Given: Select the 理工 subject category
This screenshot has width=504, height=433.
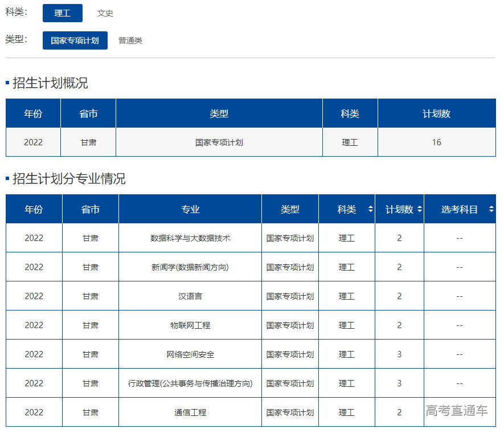Looking at the screenshot, I should coord(63,13).
